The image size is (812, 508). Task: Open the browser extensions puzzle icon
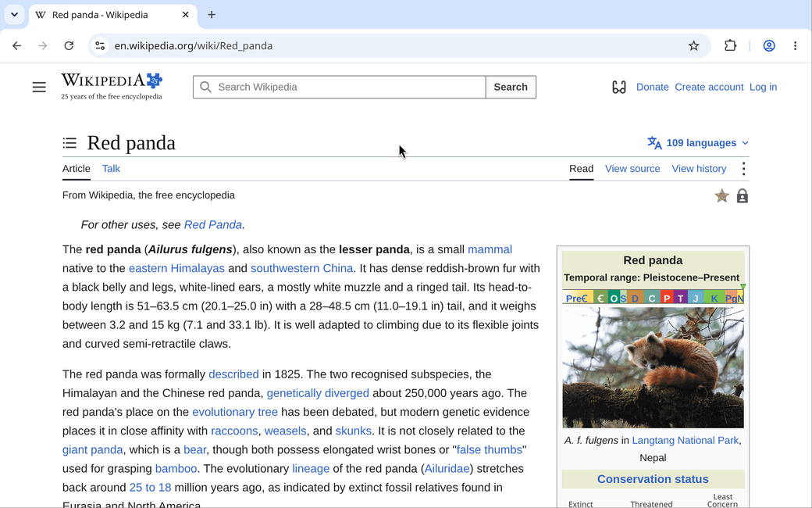pyautogui.click(x=730, y=45)
